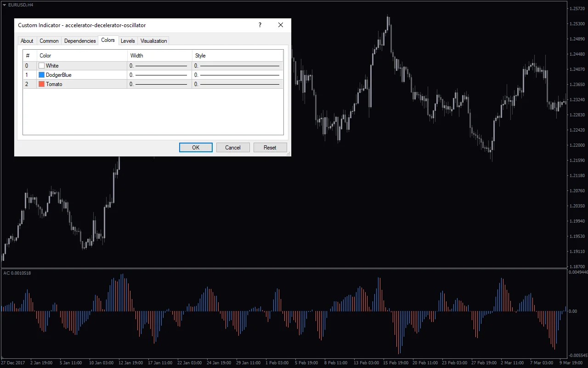
Task: Switch to the Visualization tab
Action: pyautogui.click(x=153, y=40)
